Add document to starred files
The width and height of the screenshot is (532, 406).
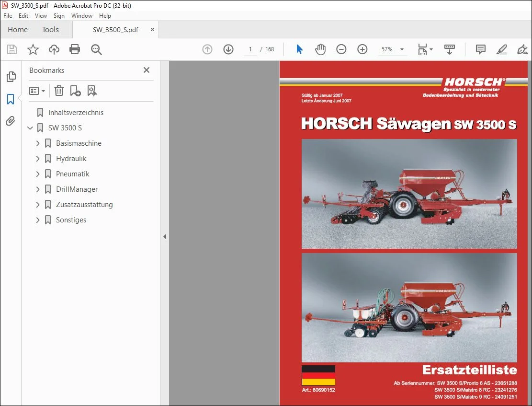click(33, 49)
